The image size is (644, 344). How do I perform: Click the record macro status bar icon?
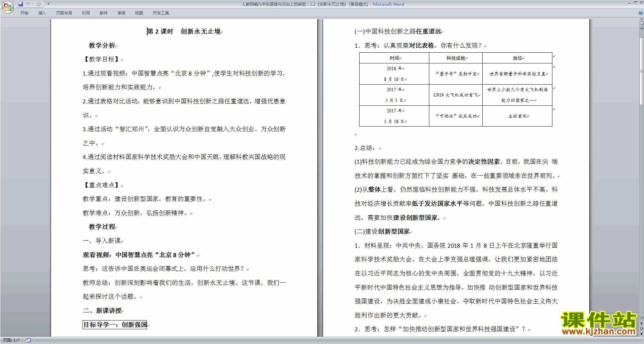(x=29, y=340)
